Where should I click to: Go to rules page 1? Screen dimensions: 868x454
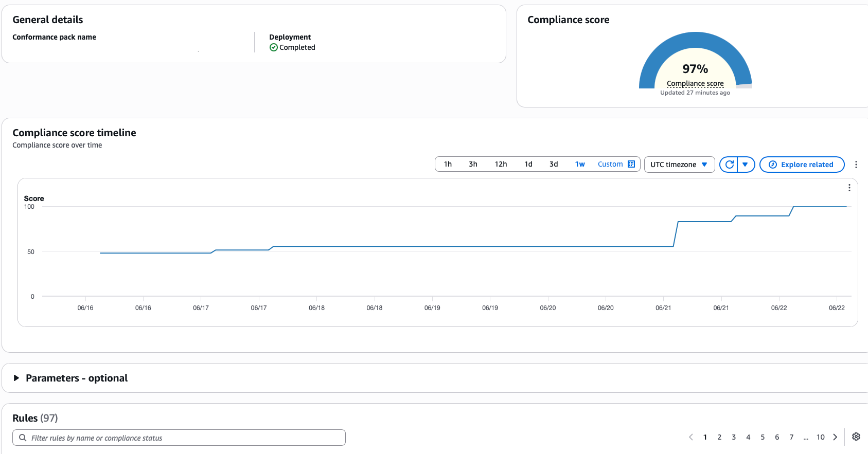coord(705,437)
